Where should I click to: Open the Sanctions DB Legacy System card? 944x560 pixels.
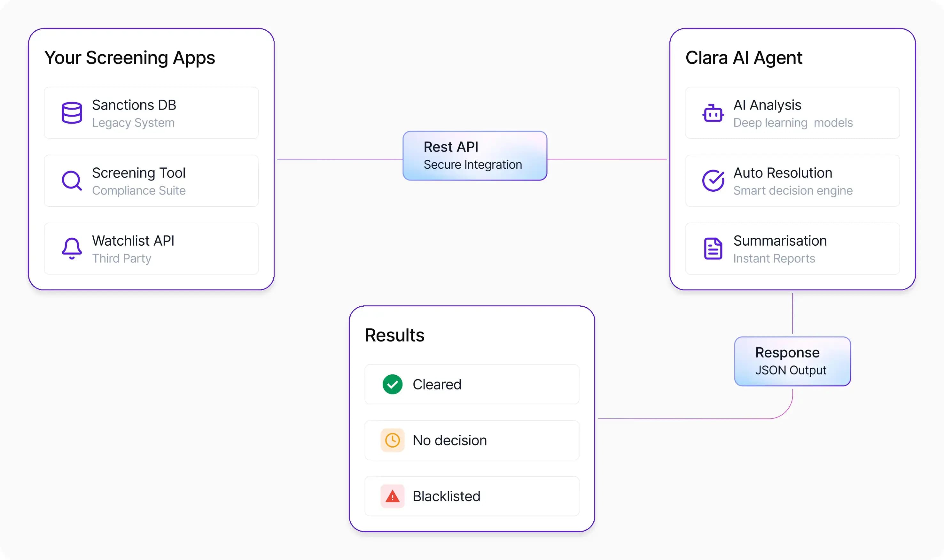(x=151, y=113)
